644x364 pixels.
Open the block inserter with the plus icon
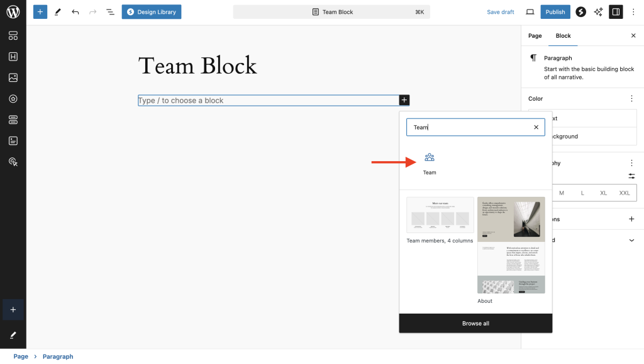pos(40,11)
